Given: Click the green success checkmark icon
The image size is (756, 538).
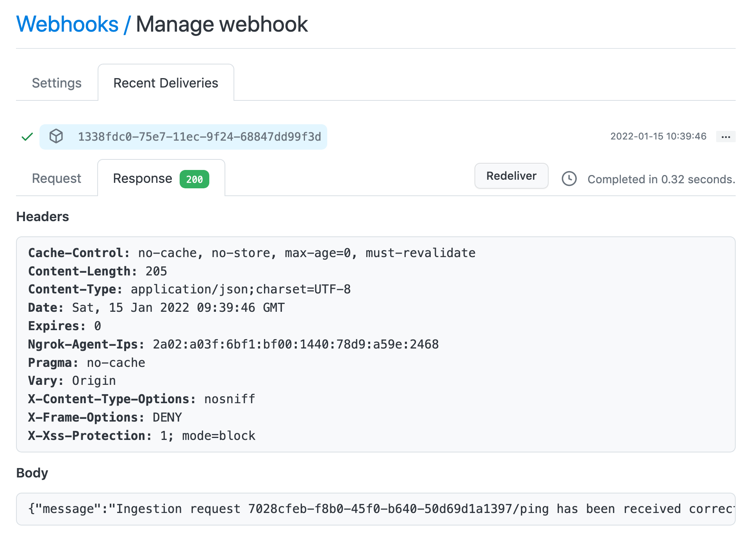Looking at the screenshot, I should [x=27, y=137].
